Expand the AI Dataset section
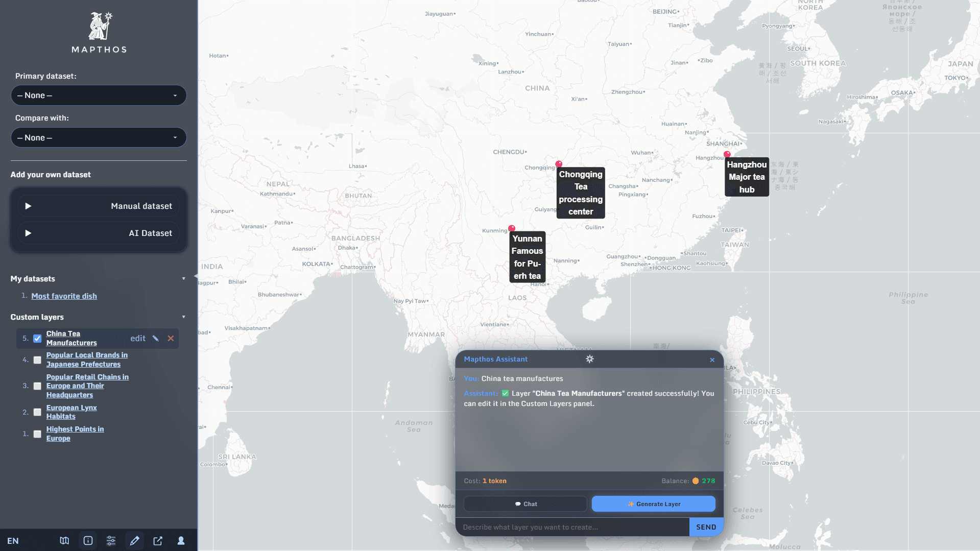 pos(99,233)
